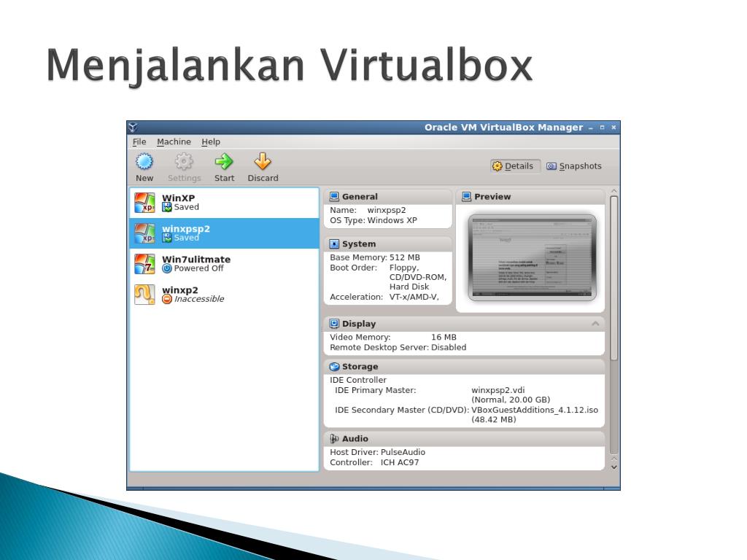Select the WinXP virtual machine

point(224,203)
